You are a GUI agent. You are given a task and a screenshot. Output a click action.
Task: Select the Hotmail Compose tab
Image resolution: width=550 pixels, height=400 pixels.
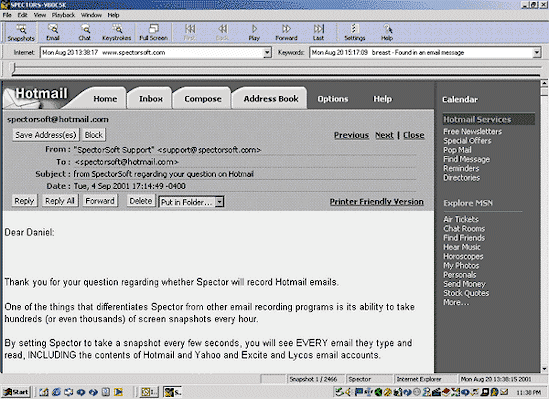click(203, 99)
